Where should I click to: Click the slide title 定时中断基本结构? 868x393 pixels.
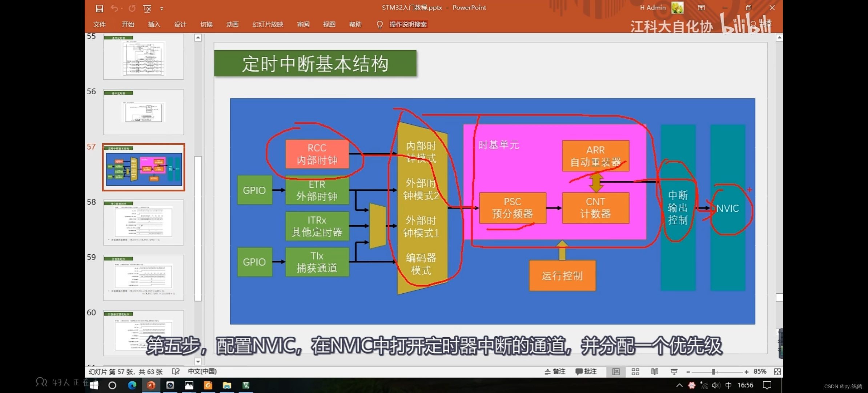[315, 63]
